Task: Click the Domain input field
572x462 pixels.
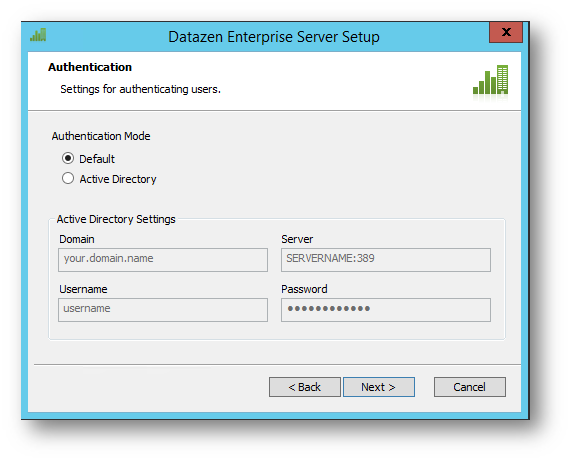Action: coord(163,260)
